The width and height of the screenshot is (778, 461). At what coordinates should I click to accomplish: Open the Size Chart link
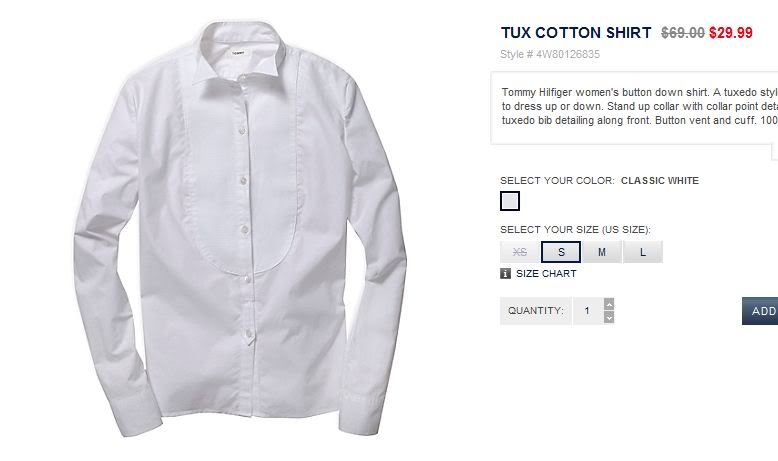(x=546, y=273)
